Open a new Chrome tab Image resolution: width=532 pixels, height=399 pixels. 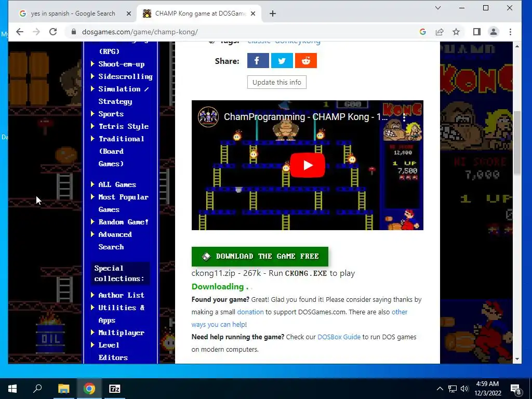pos(272,14)
